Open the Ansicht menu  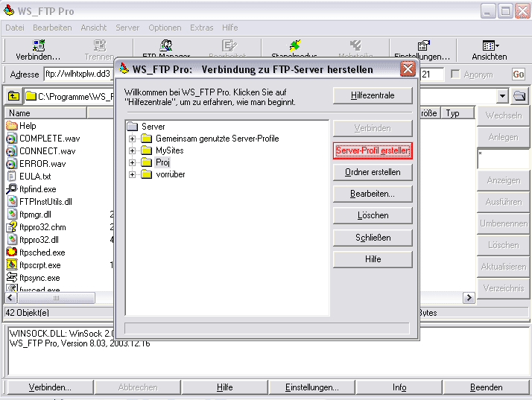coord(94,28)
